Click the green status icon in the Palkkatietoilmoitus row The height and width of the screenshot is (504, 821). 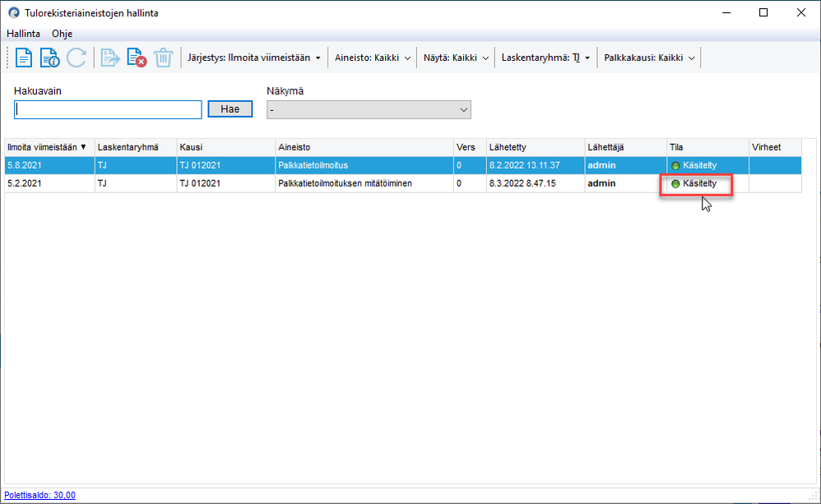pyautogui.click(x=675, y=166)
